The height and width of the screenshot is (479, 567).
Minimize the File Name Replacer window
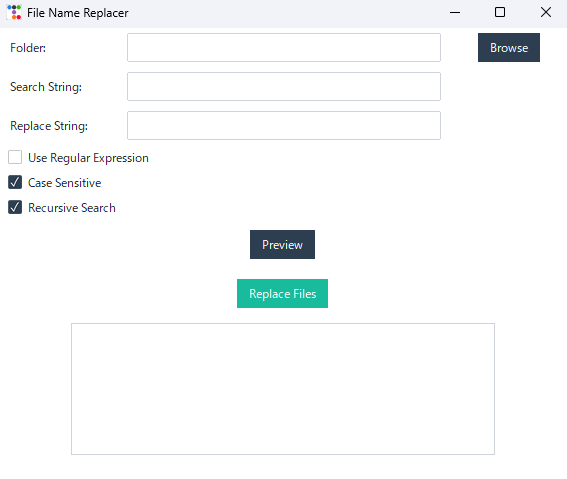[455, 13]
